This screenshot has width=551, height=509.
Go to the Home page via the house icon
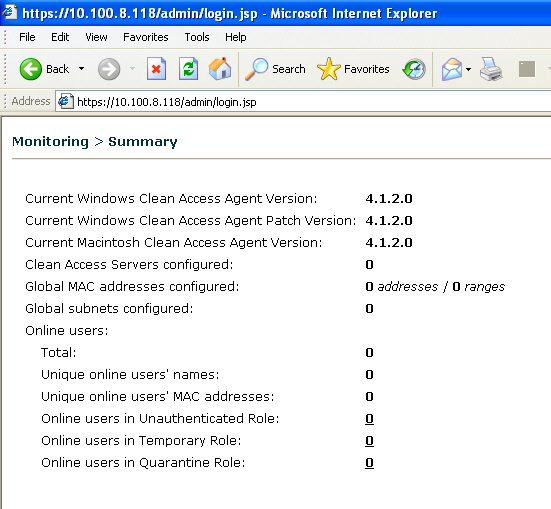[220, 69]
